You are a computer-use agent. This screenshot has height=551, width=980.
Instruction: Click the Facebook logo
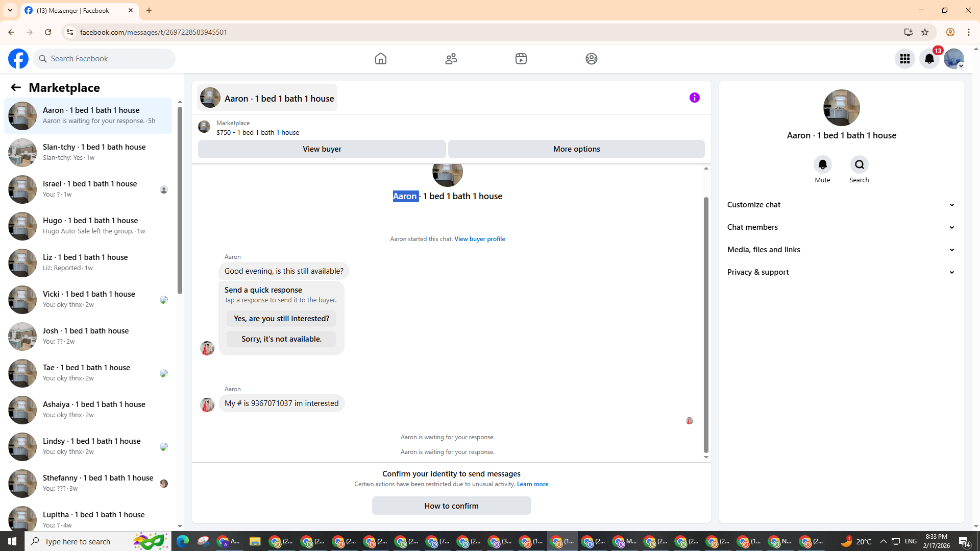tap(18, 59)
